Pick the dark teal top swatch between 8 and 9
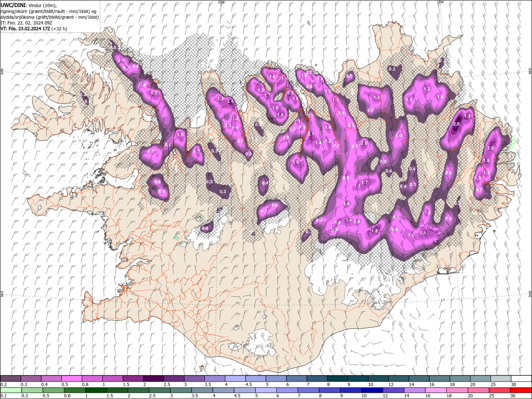 point(337,378)
